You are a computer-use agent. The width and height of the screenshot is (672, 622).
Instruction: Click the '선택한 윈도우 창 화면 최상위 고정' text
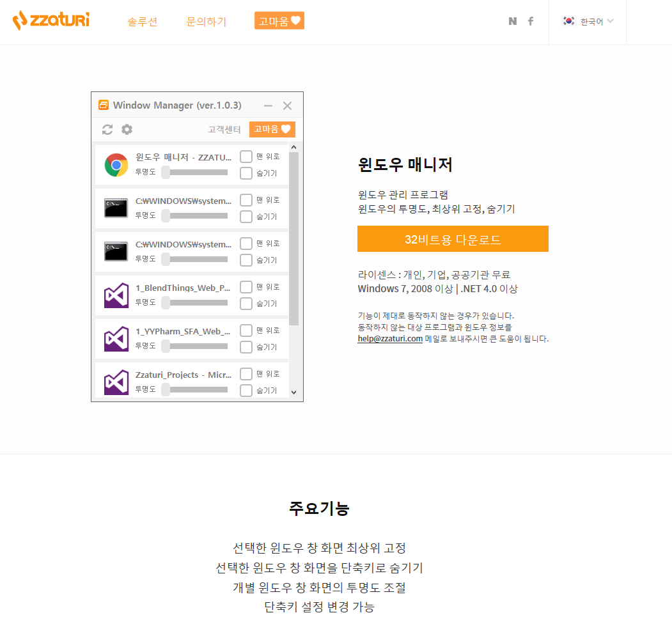(319, 548)
